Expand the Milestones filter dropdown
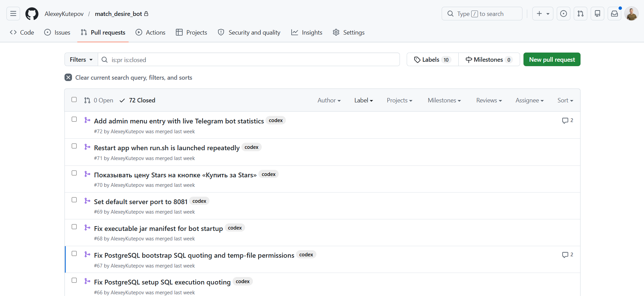The width and height of the screenshot is (644, 296). point(444,100)
